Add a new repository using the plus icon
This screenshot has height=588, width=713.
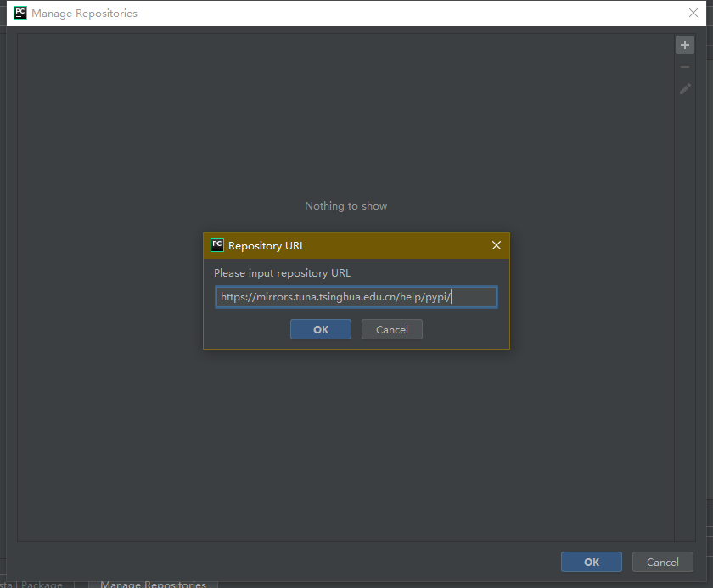685,44
